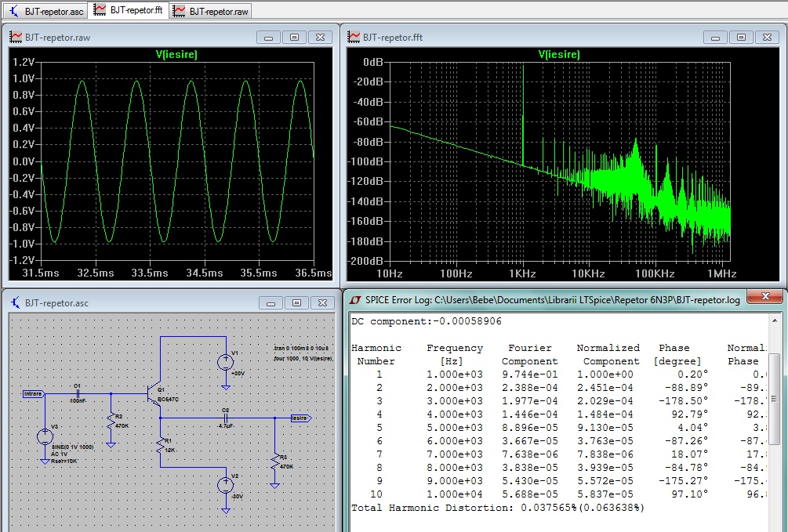
Task: Switch to the BJT-repetor.fft tab
Action: click(129, 10)
